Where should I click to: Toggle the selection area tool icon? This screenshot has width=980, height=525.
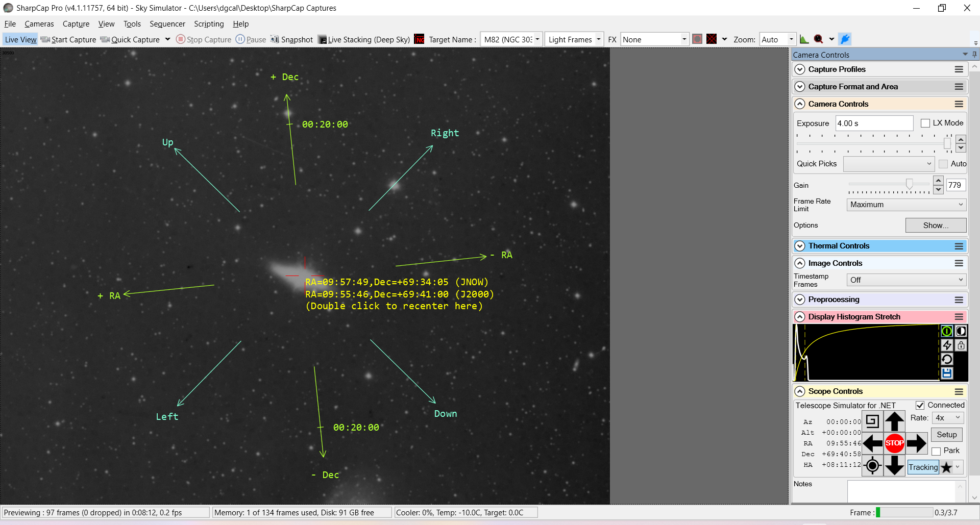click(697, 39)
